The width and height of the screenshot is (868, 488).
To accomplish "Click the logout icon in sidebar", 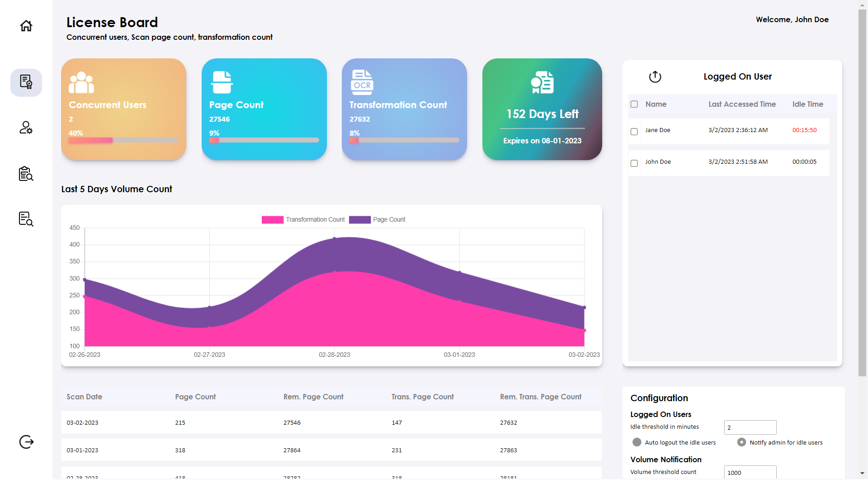I will 26,442.
